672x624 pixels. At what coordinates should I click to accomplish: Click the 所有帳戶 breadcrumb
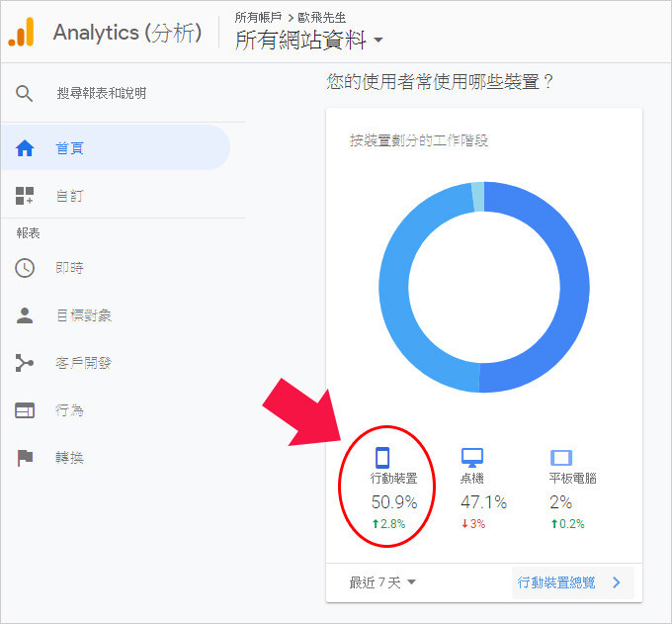coord(258,17)
